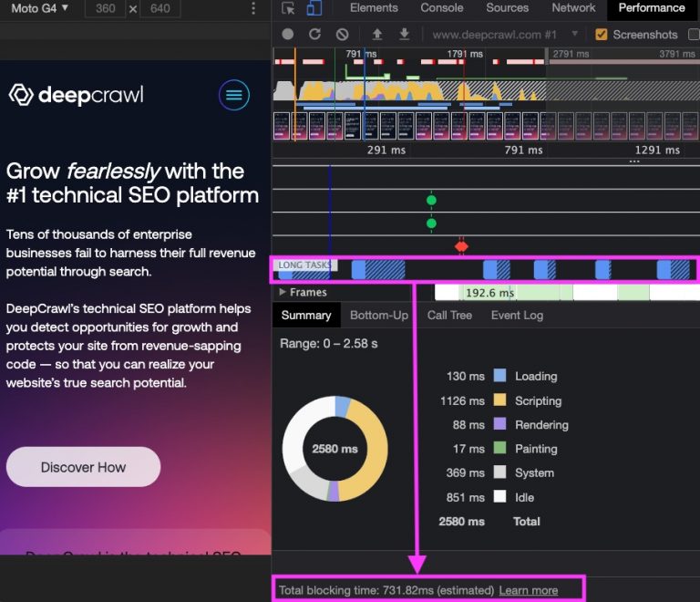Open the DeepCrawl hamburger menu
The width and height of the screenshot is (700, 602).
[x=234, y=95]
